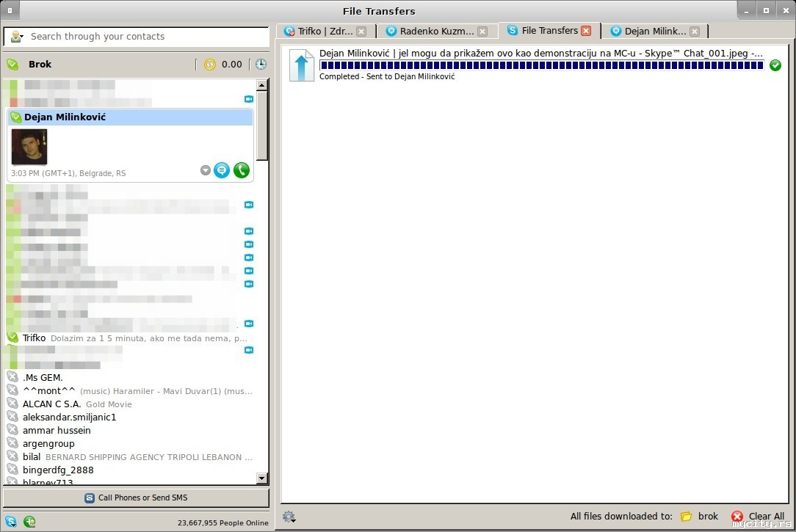Select the argengroup contact
This screenshot has width=796, height=532.
(x=129, y=444)
